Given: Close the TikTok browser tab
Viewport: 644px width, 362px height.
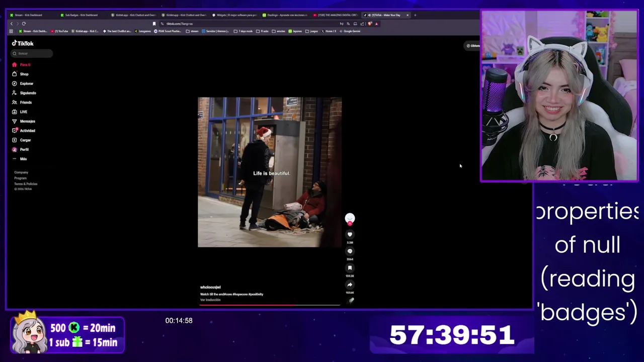Looking at the screenshot, I should pyautogui.click(x=408, y=15).
